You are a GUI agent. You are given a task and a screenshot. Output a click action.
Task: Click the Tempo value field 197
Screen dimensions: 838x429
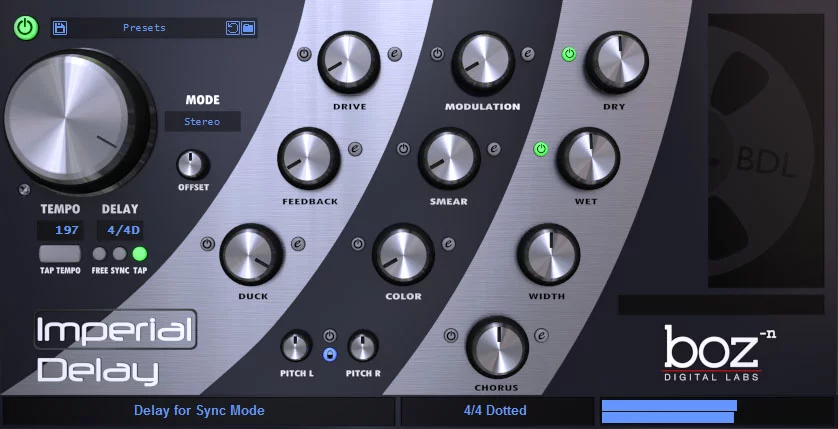60,230
